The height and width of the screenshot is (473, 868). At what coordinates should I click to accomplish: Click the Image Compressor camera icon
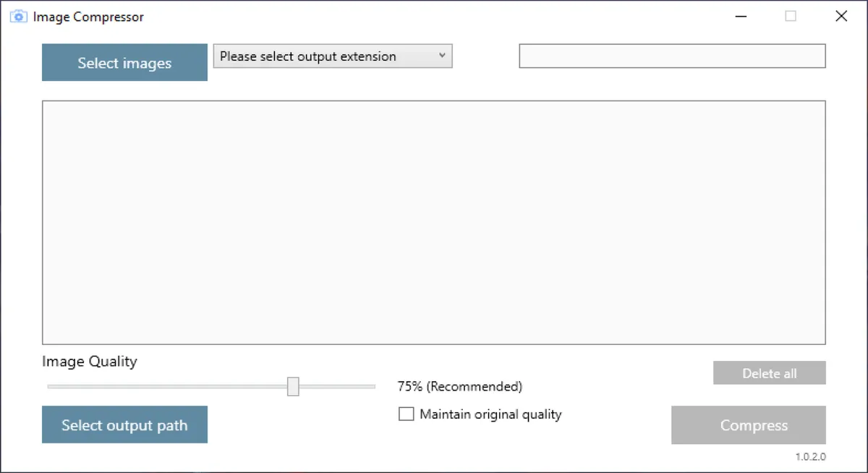point(18,16)
